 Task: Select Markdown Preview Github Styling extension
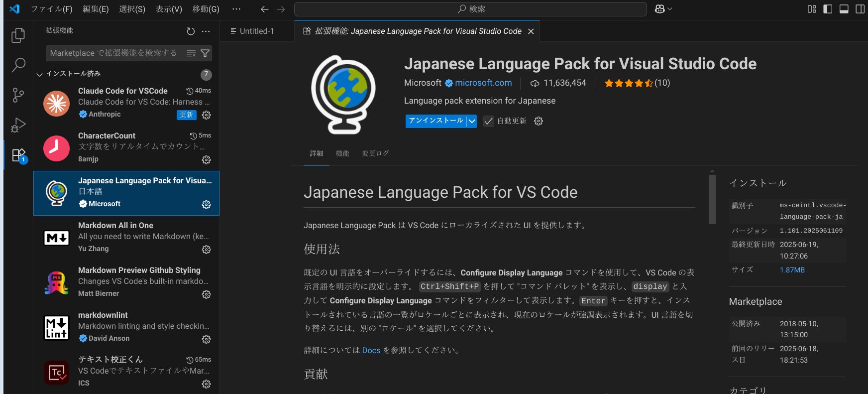pos(126,283)
